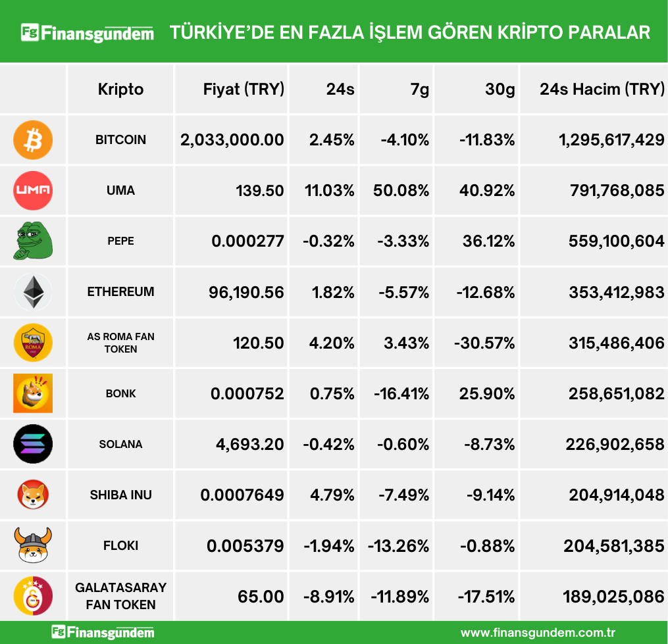Click the 24s Hacim (TRY) header

click(x=602, y=89)
